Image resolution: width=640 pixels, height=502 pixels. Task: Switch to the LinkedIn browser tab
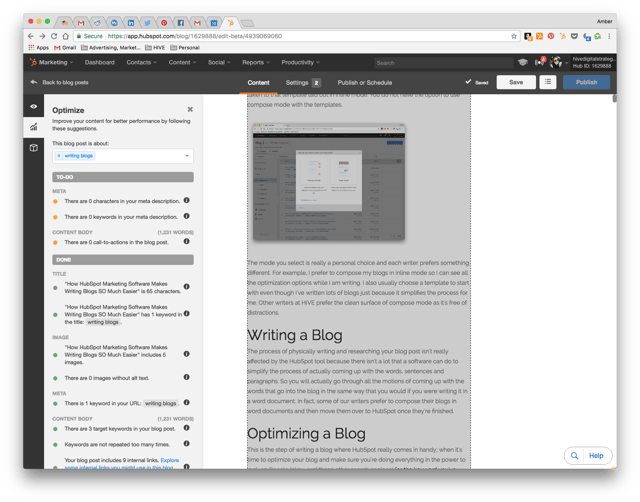131,23
